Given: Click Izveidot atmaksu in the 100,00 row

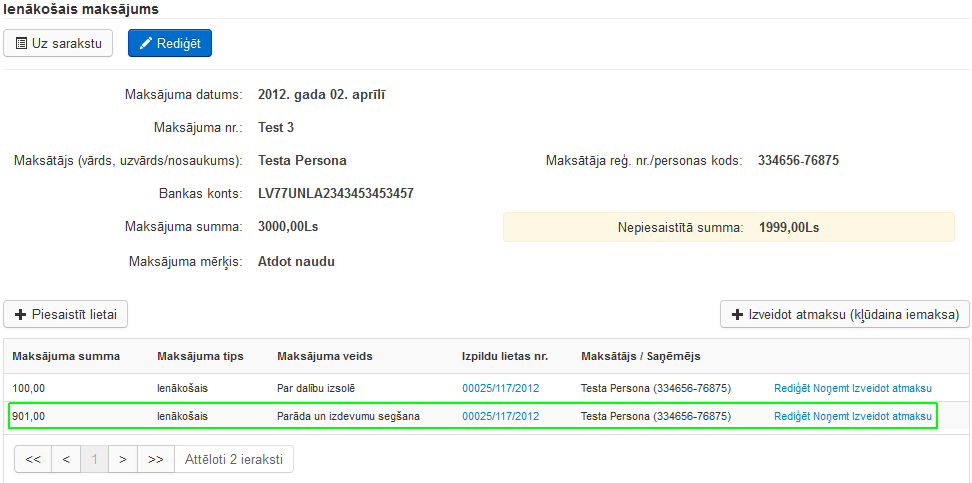Looking at the screenshot, I should (894, 388).
